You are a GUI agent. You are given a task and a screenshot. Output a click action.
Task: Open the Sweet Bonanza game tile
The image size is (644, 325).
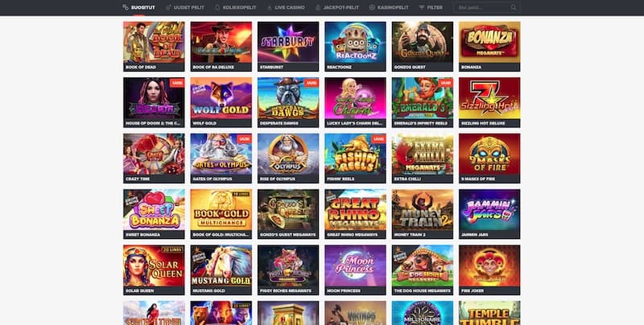[x=154, y=214]
